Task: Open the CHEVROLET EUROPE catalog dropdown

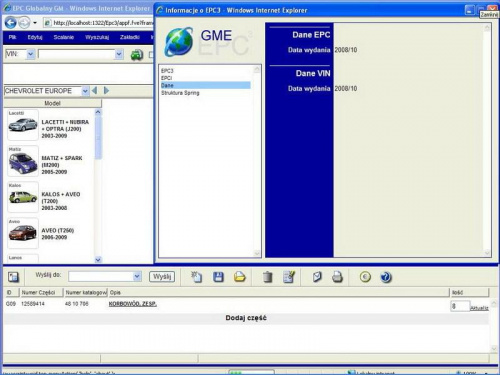Action: pos(85,91)
